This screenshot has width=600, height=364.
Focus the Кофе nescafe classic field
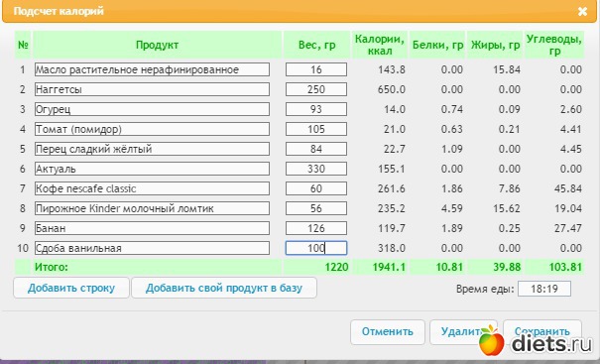click(x=152, y=188)
